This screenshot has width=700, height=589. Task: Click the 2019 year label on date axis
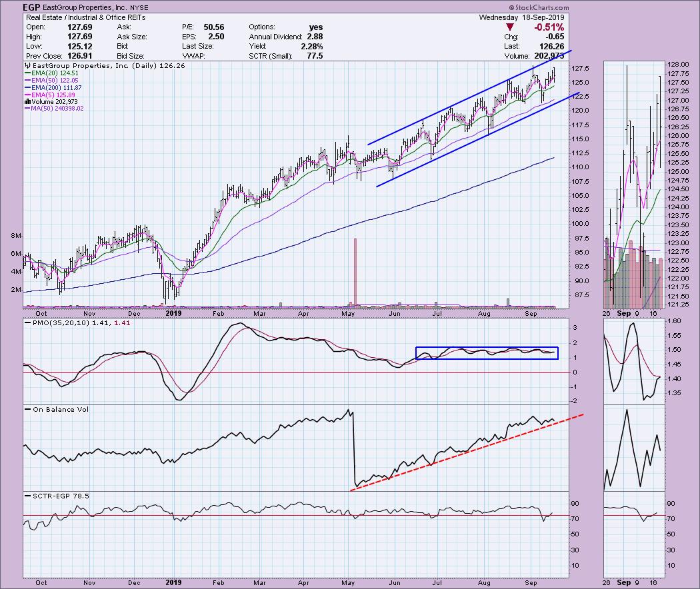(x=173, y=312)
